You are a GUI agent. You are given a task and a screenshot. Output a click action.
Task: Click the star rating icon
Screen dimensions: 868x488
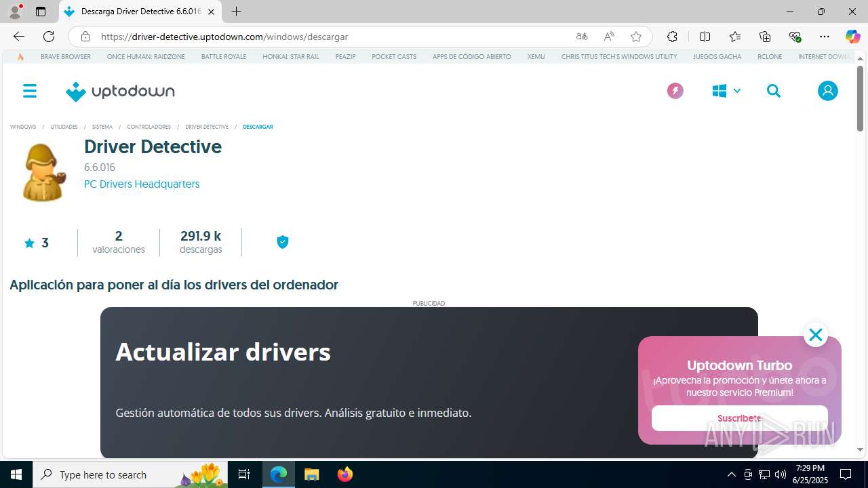(29, 243)
